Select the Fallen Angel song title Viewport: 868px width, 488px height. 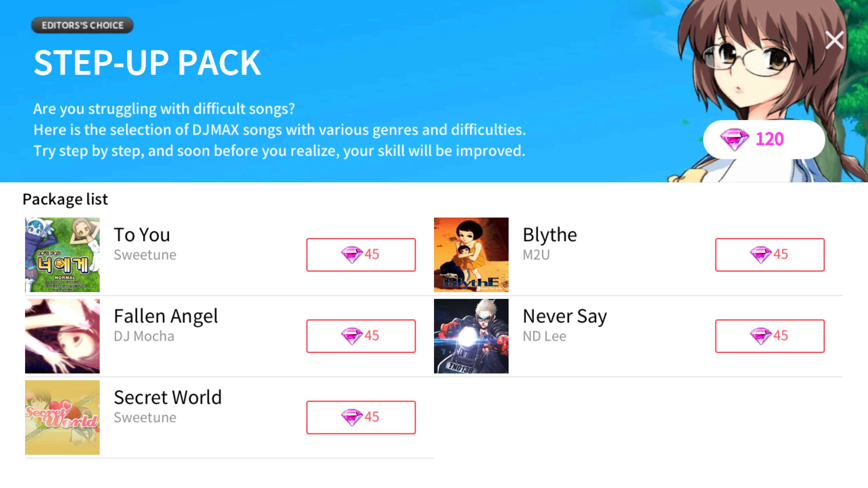pos(166,316)
